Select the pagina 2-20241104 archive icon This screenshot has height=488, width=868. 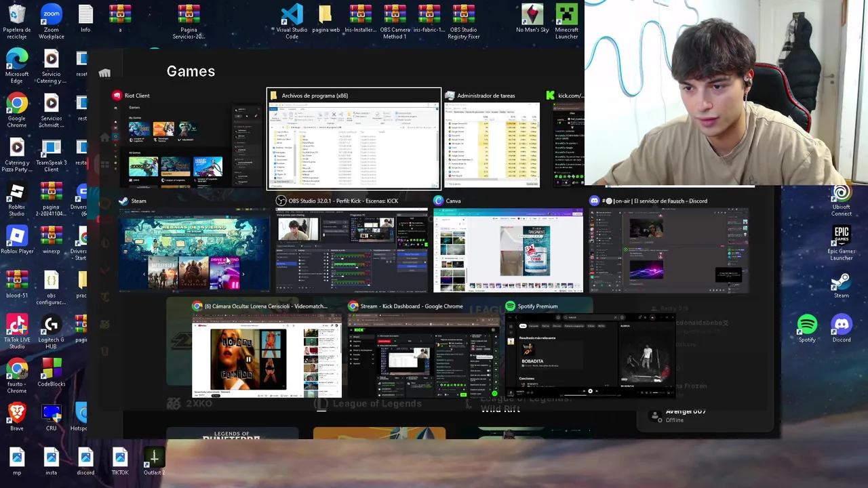coord(51,199)
